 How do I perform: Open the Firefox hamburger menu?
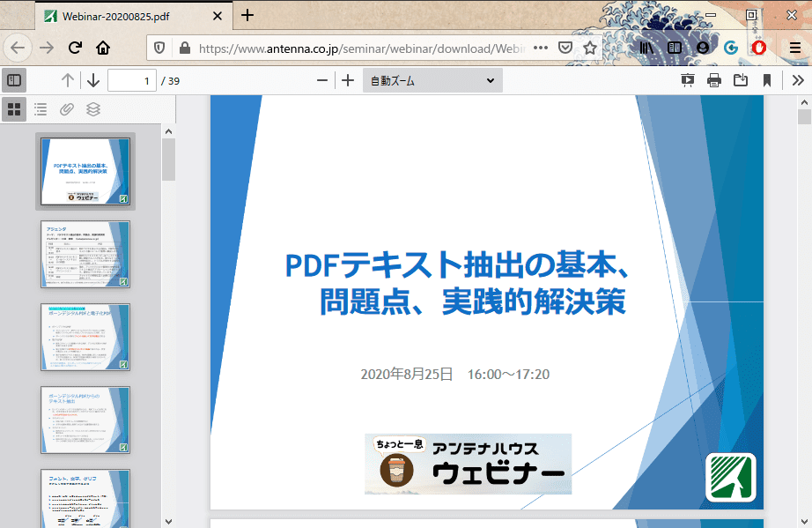click(x=794, y=48)
